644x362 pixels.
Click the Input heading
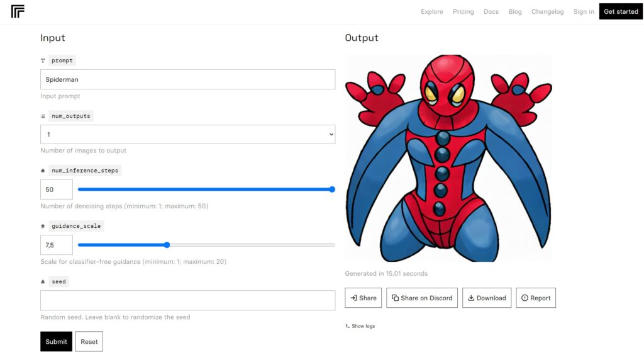[53, 38]
